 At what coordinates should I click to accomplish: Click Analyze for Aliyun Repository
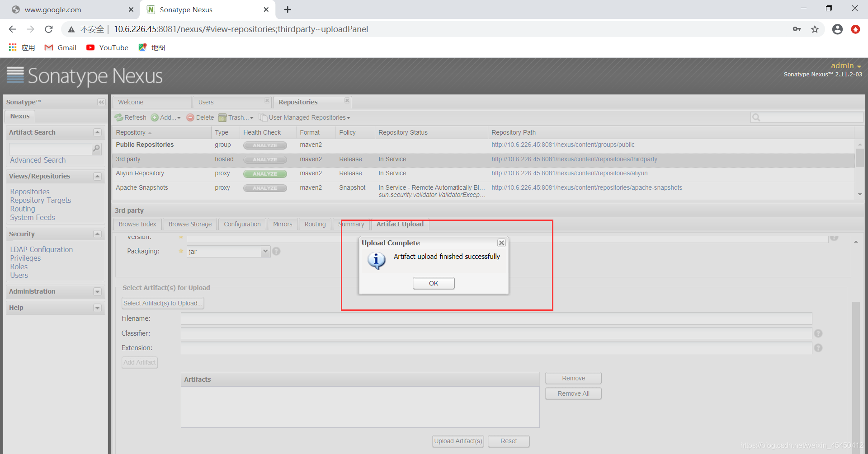[x=265, y=174]
